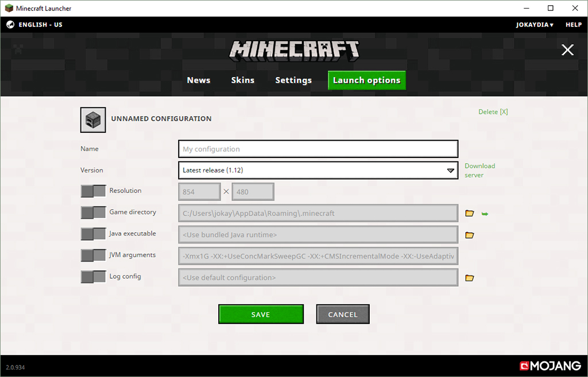Close the Minecraft Launcher window

[575, 8]
